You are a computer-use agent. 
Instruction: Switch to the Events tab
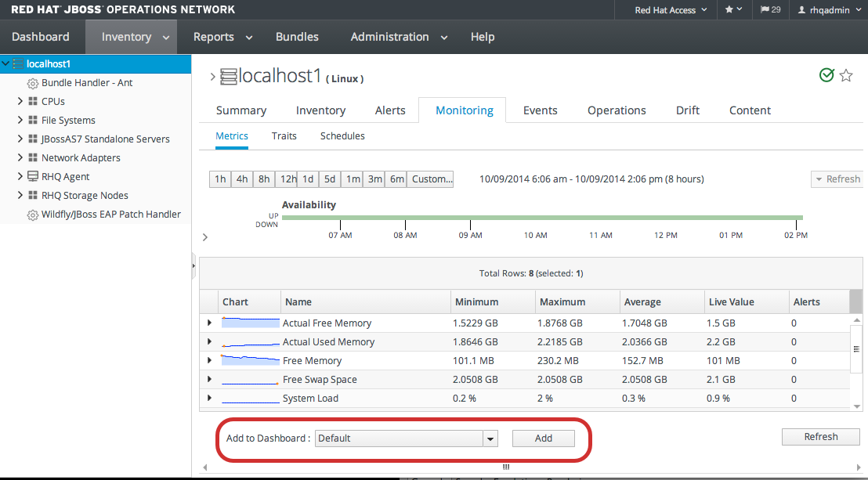tap(540, 110)
